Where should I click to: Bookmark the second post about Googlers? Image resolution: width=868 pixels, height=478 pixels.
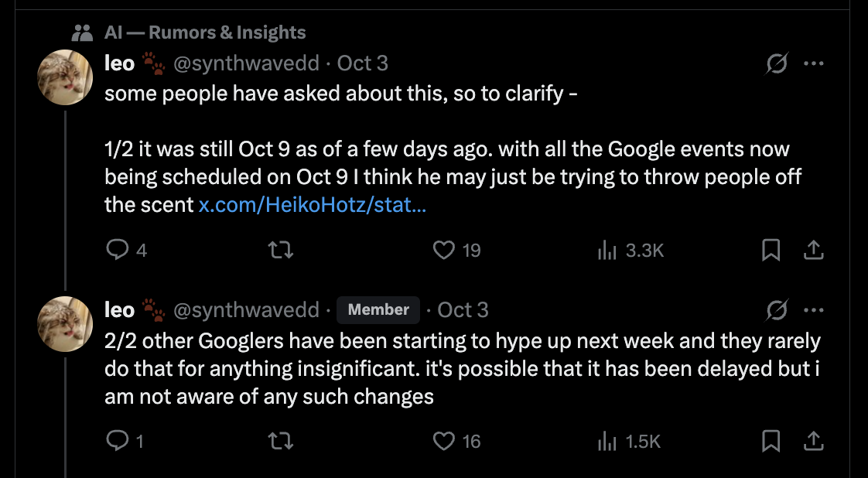(771, 441)
